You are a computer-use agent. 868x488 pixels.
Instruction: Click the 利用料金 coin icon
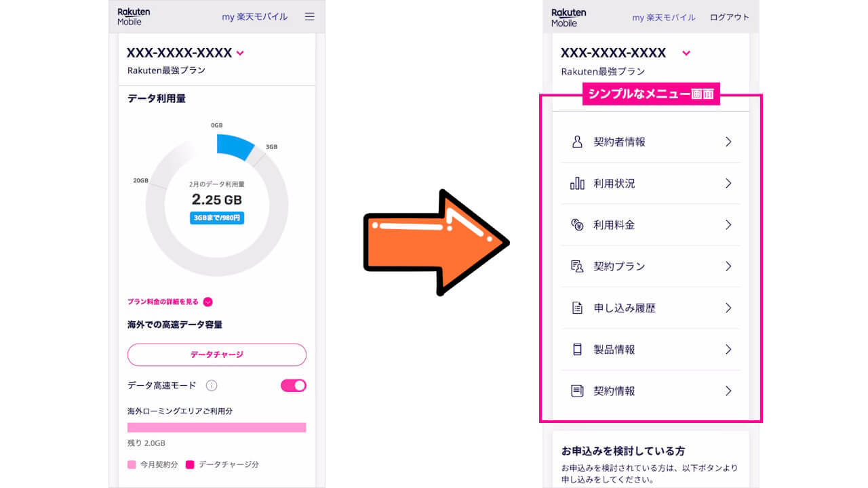577,225
